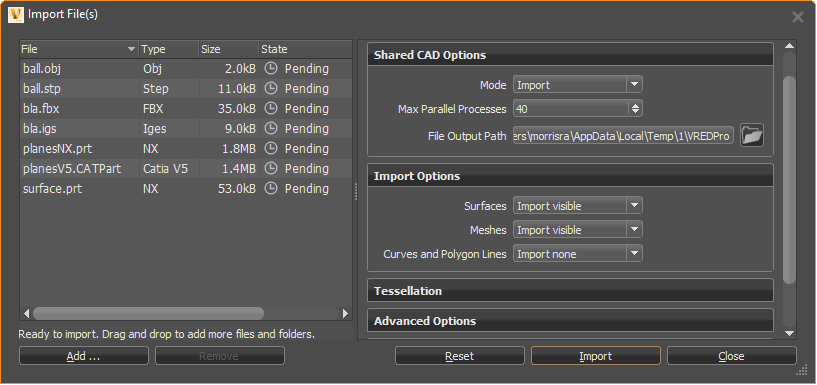The height and width of the screenshot is (385, 817).
Task: Open the Curves and Polygon Lines dropdown
Action: (577, 254)
